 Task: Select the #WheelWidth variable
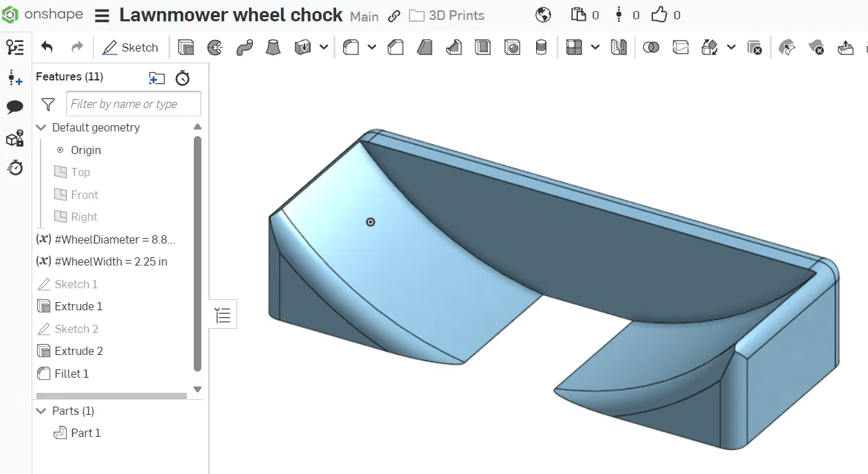102,261
